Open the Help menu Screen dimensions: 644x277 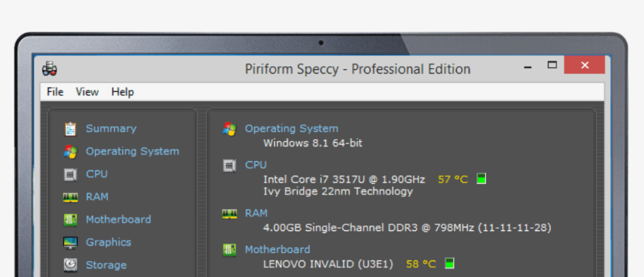click(123, 92)
